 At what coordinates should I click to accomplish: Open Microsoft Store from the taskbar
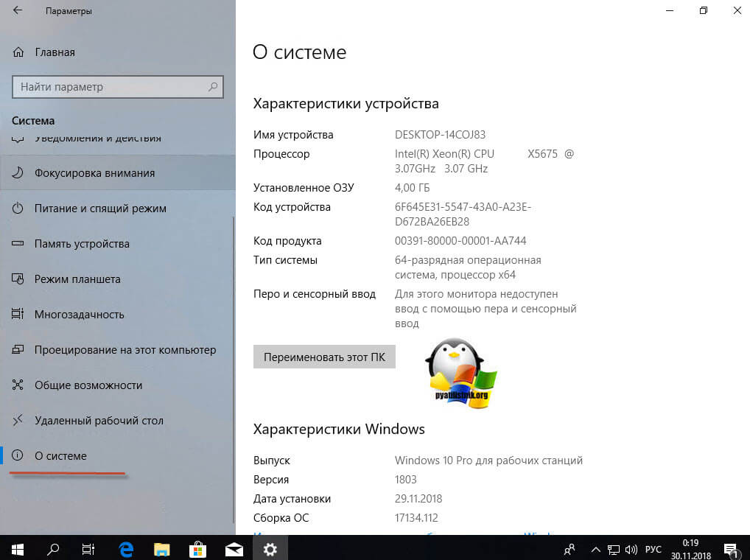click(x=197, y=548)
